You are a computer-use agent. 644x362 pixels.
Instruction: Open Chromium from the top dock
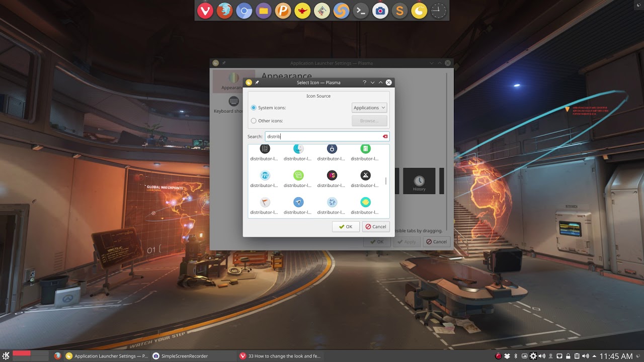[x=244, y=11]
